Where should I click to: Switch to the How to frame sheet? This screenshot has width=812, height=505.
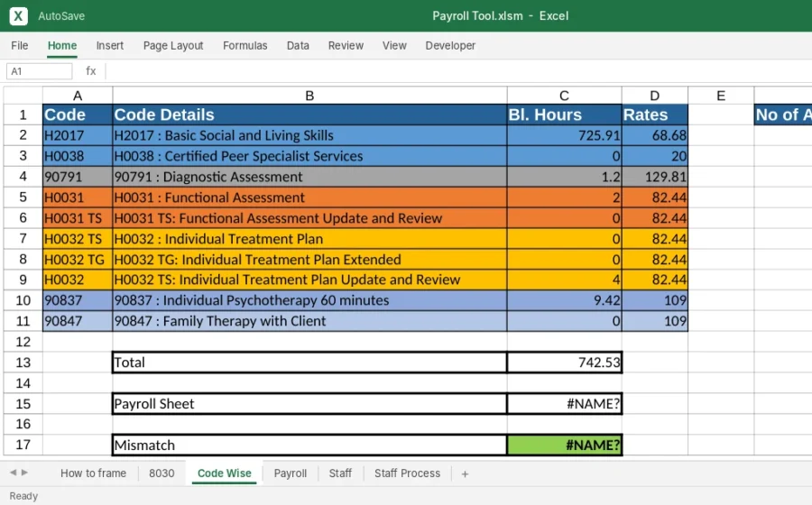click(93, 473)
